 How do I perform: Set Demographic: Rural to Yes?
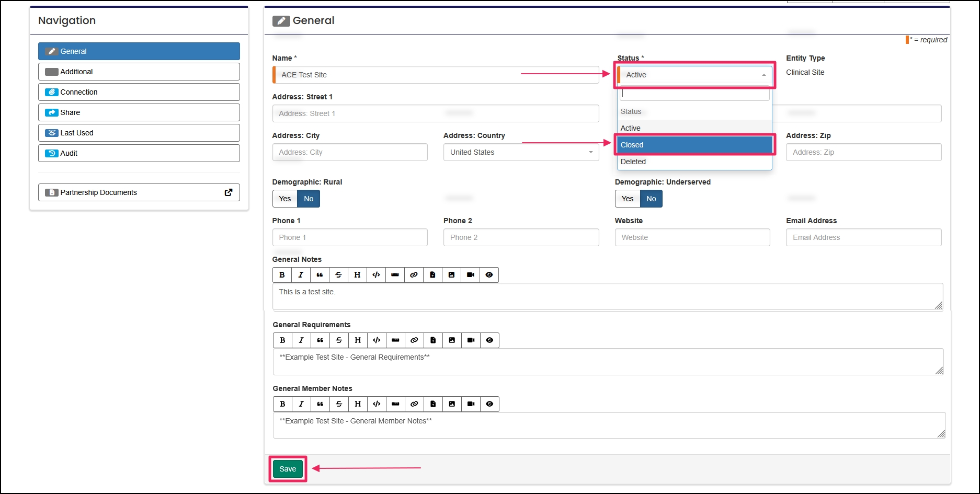[285, 199]
